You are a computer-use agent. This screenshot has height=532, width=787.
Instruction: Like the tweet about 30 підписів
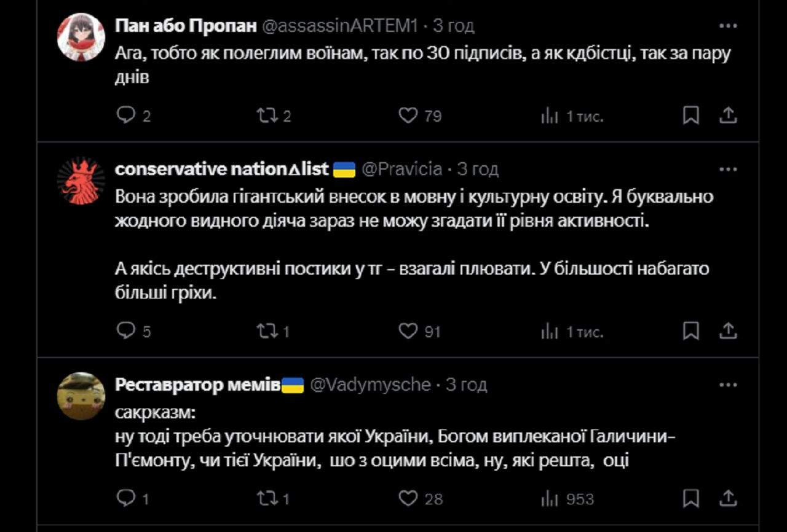pyautogui.click(x=408, y=115)
